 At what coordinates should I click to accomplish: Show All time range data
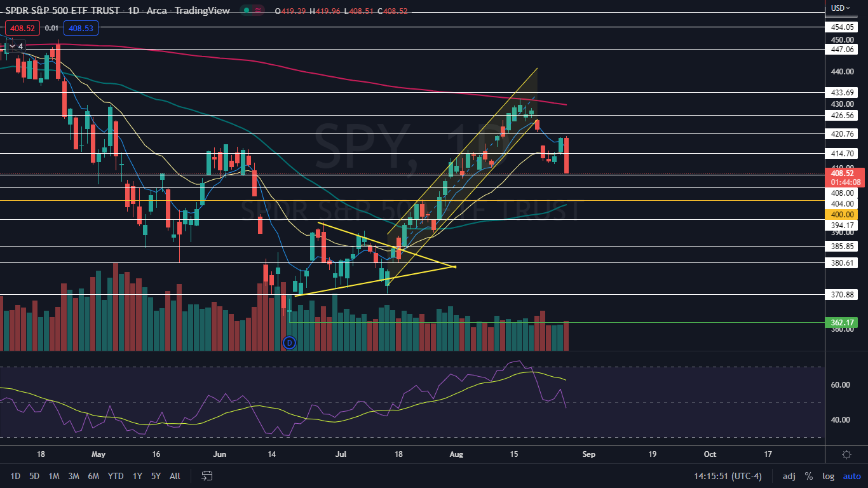[x=175, y=476]
